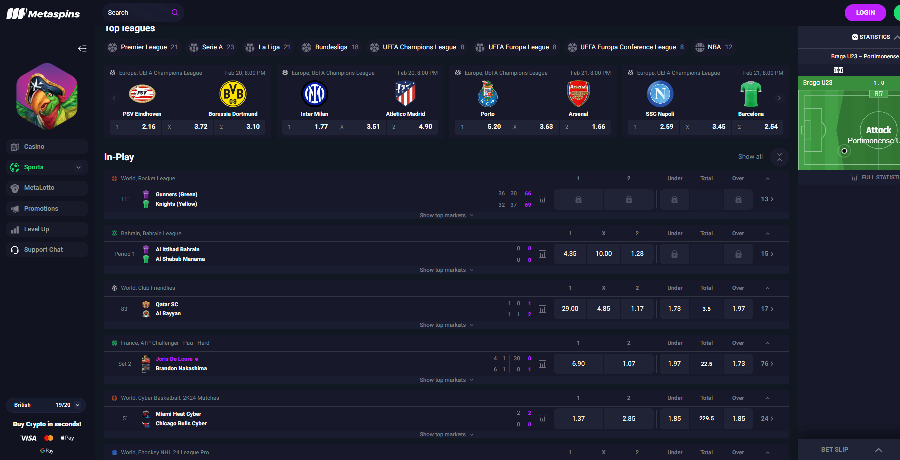This screenshot has height=460, width=900.
Task: Bet on the 2.16 odds for PSV Eindhoven
Action: pyautogui.click(x=148, y=127)
